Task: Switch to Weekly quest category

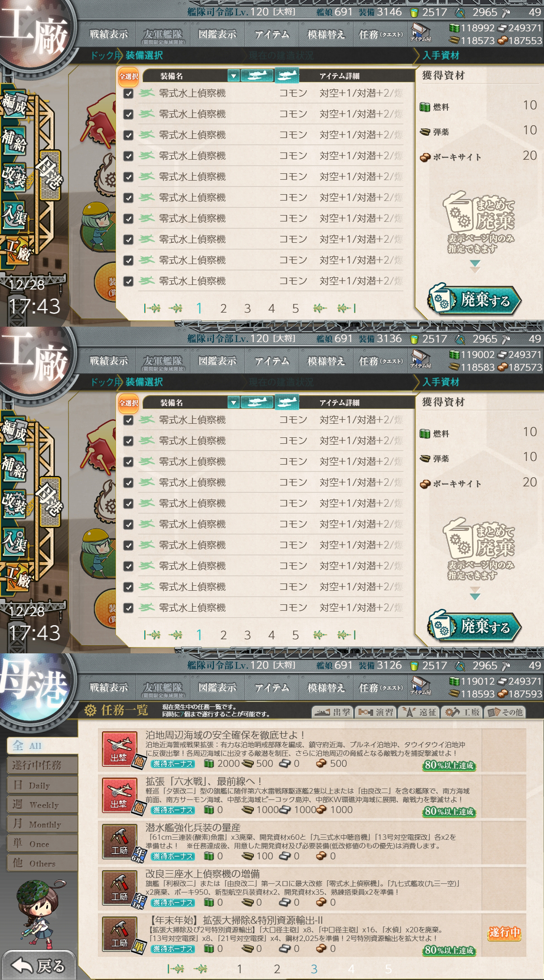Action: pos(43,805)
